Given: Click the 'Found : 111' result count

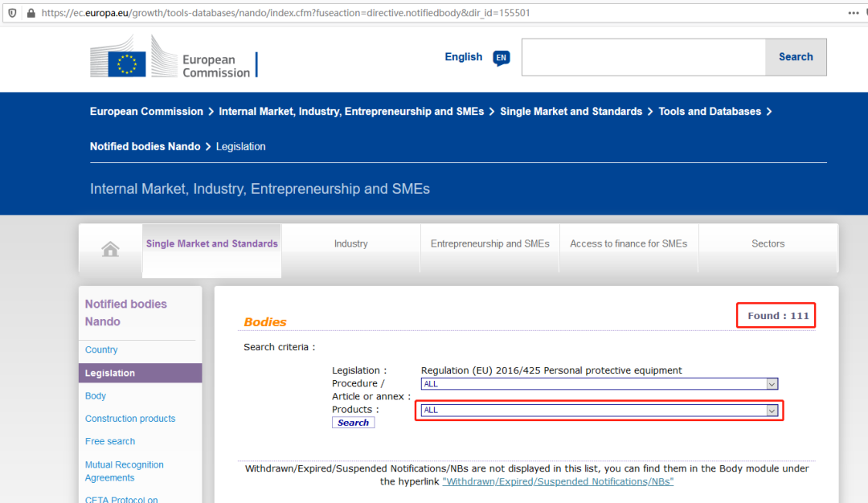Looking at the screenshot, I should (x=778, y=316).
